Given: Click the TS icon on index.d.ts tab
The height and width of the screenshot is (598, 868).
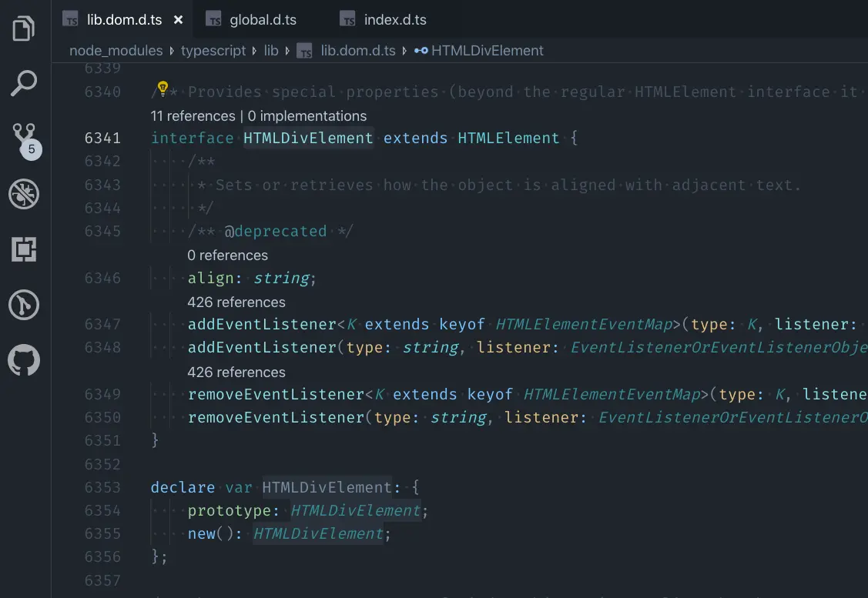Looking at the screenshot, I should [x=347, y=19].
